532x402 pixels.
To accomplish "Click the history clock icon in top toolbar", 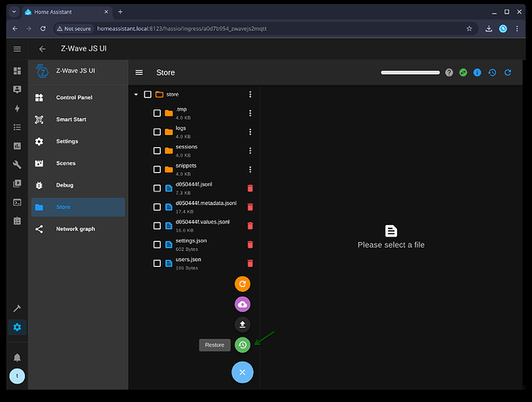I will 493,72.
